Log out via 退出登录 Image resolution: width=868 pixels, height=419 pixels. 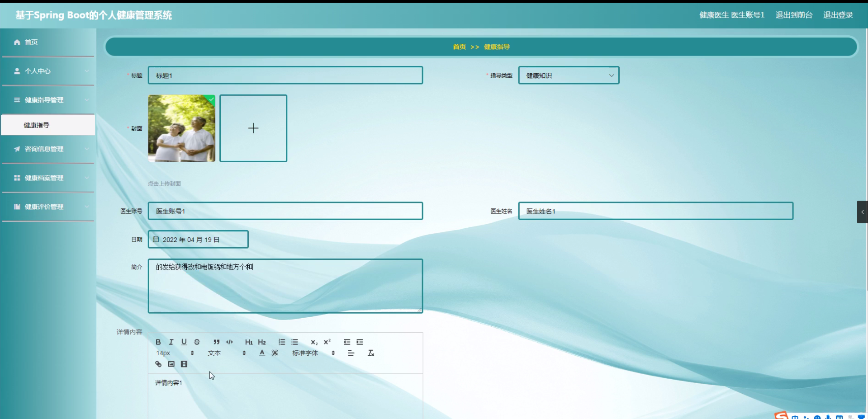point(838,15)
